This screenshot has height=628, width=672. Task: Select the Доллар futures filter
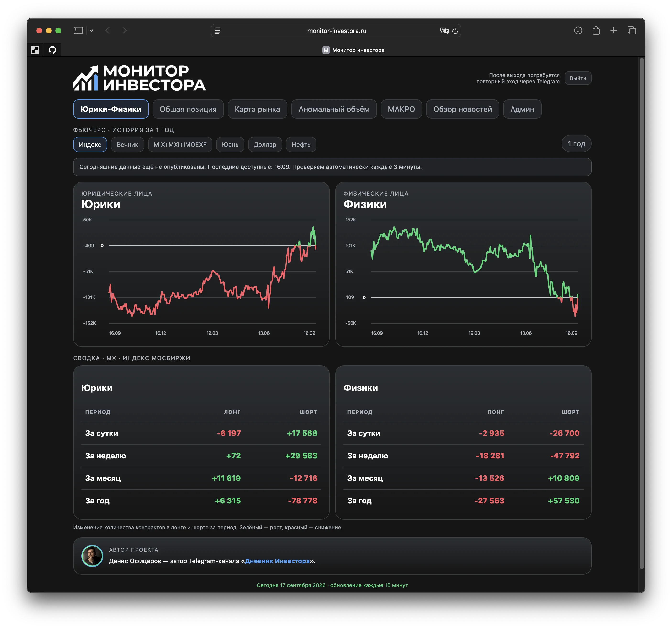pyautogui.click(x=265, y=145)
